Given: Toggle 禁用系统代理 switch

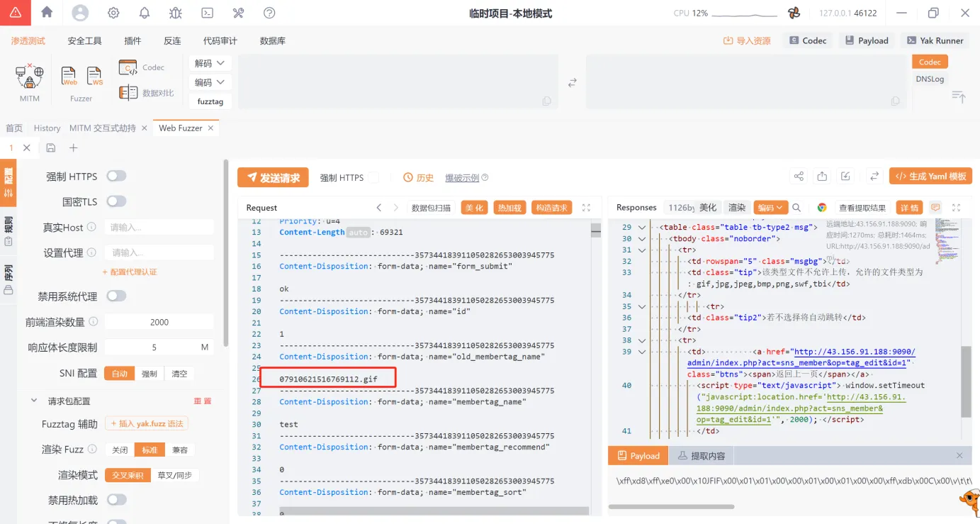Looking at the screenshot, I should coord(116,296).
